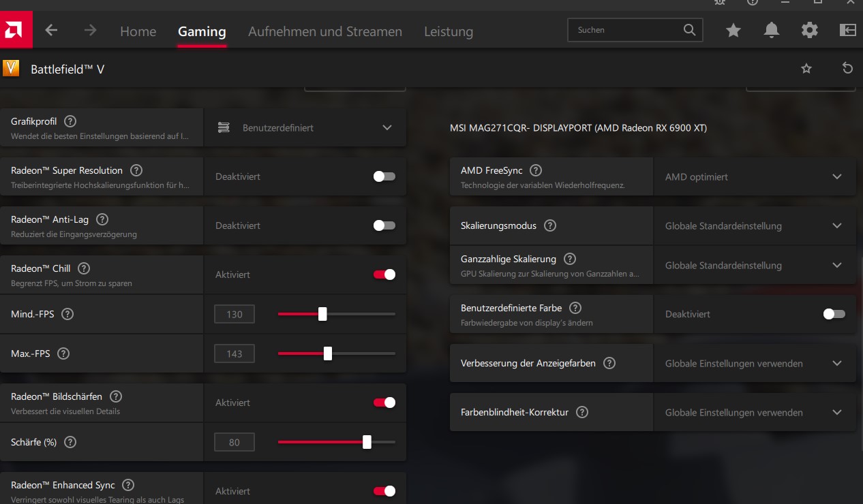Show help for Grafikprofil
The image size is (863, 504).
click(70, 121)
